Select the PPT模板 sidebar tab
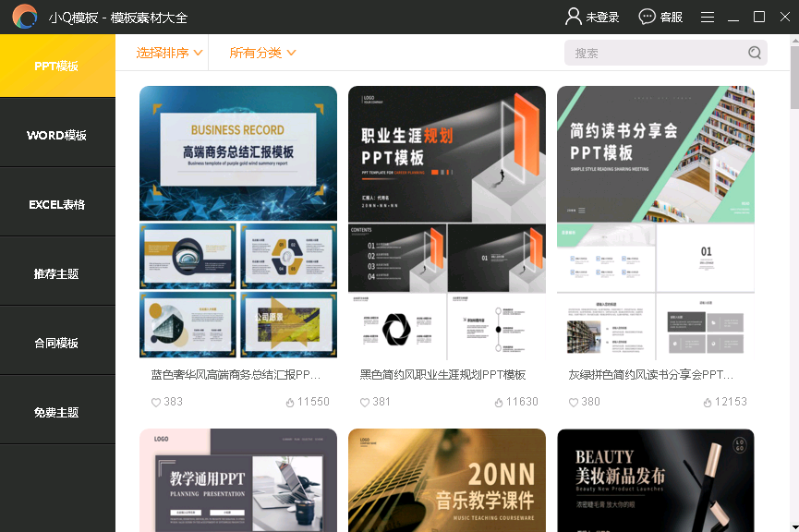This screenshot has width=799, height=532. click(57, 66)
